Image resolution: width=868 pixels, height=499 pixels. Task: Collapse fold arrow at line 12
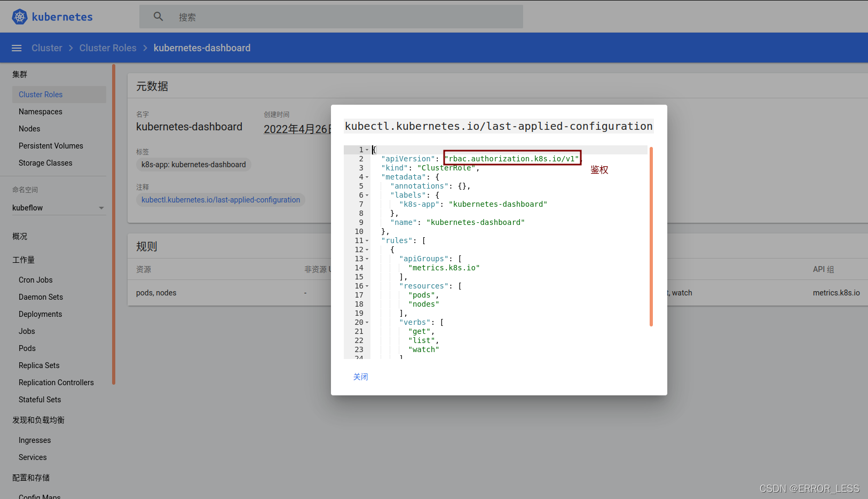(367, 250)
